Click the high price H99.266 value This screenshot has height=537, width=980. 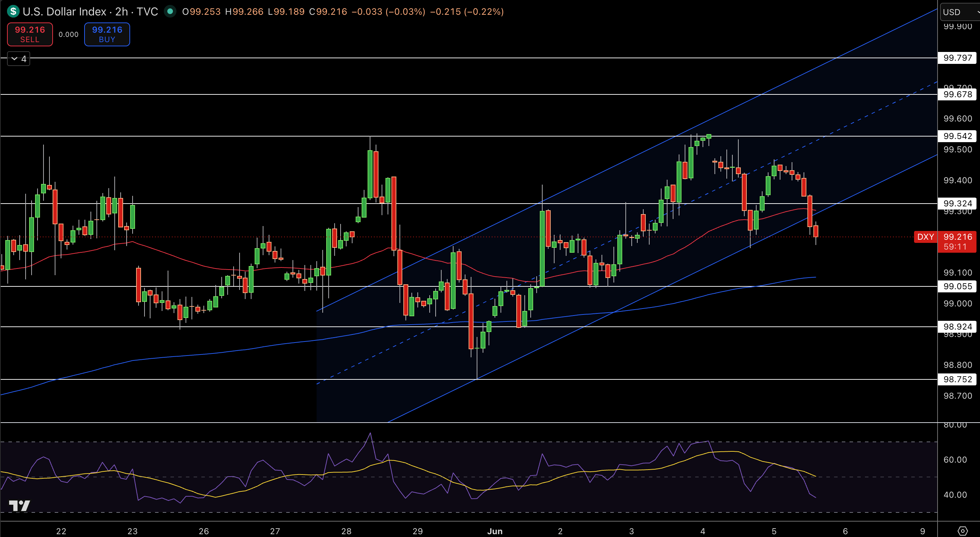coord(244,12)
